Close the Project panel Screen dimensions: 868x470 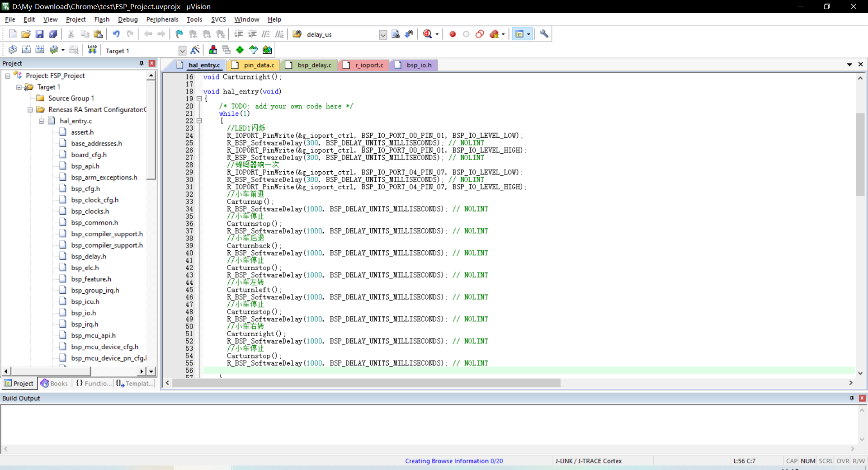tap(152, 63)
